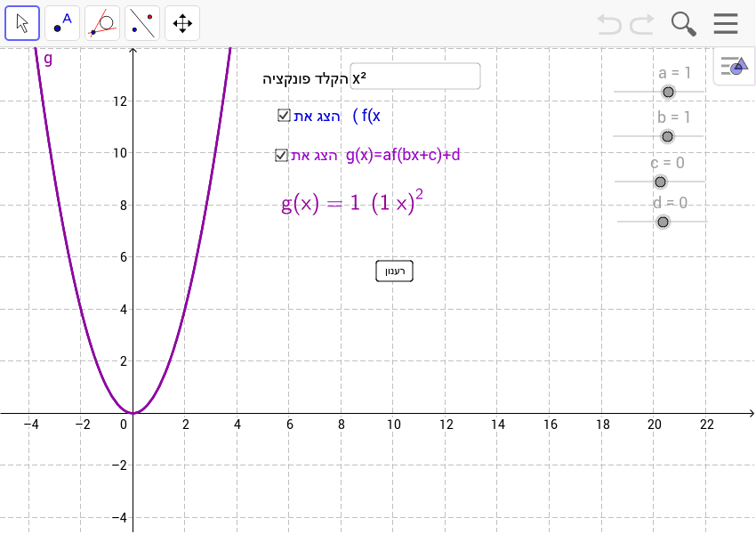Click the purple g curve label
756x534 pixels.
coord(48,60)
